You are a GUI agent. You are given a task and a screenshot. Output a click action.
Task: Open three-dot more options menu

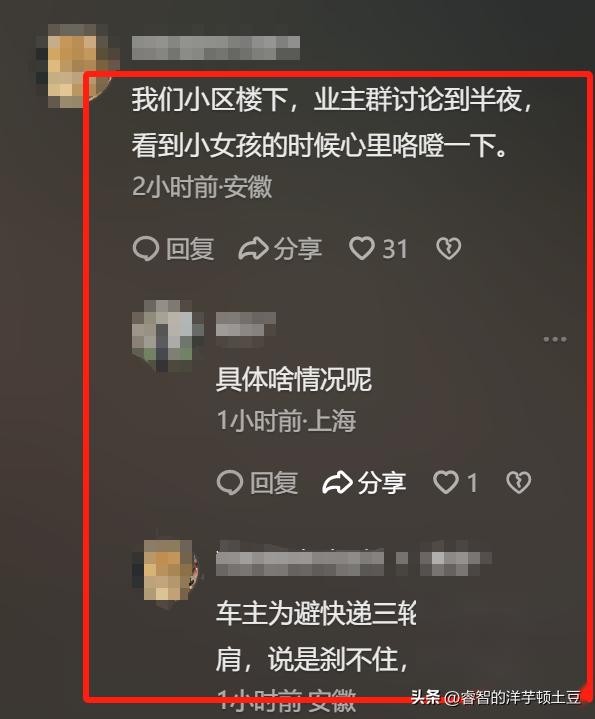(555, 339)
